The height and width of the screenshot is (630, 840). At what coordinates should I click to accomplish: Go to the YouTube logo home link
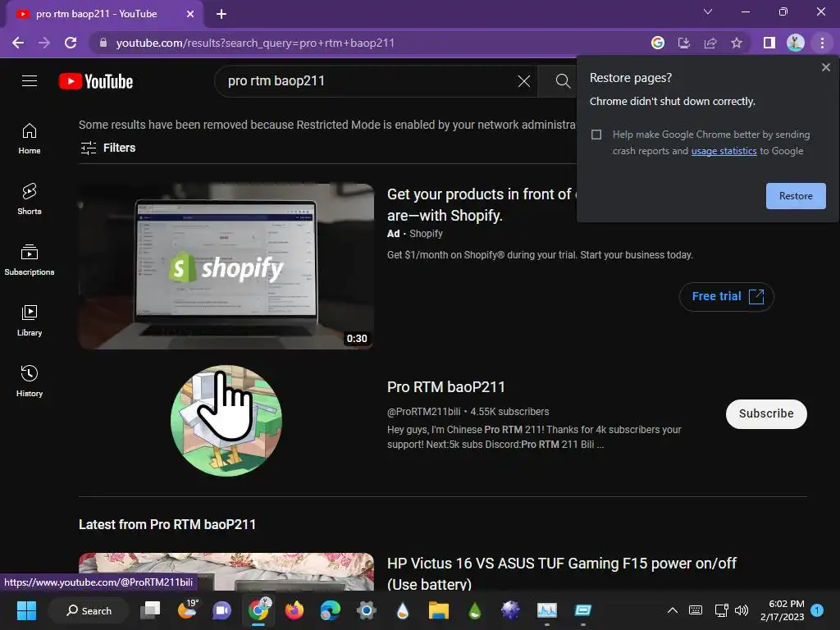click(96, 81)
